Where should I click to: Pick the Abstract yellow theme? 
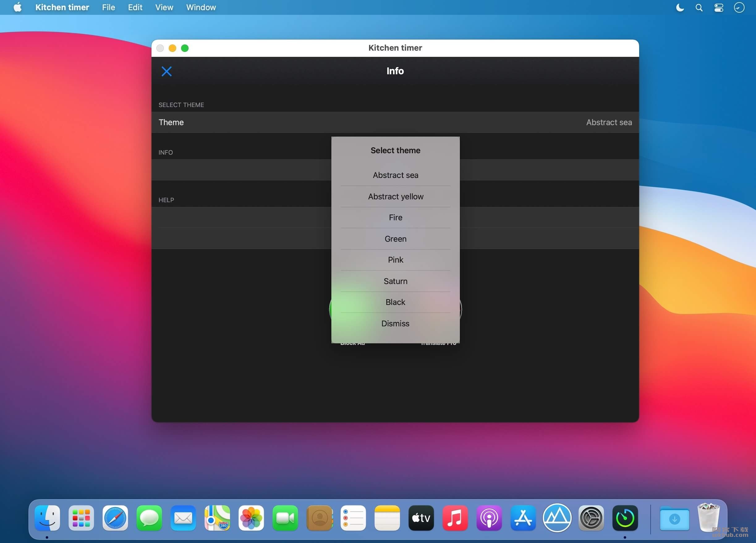[x=395, y=196]
